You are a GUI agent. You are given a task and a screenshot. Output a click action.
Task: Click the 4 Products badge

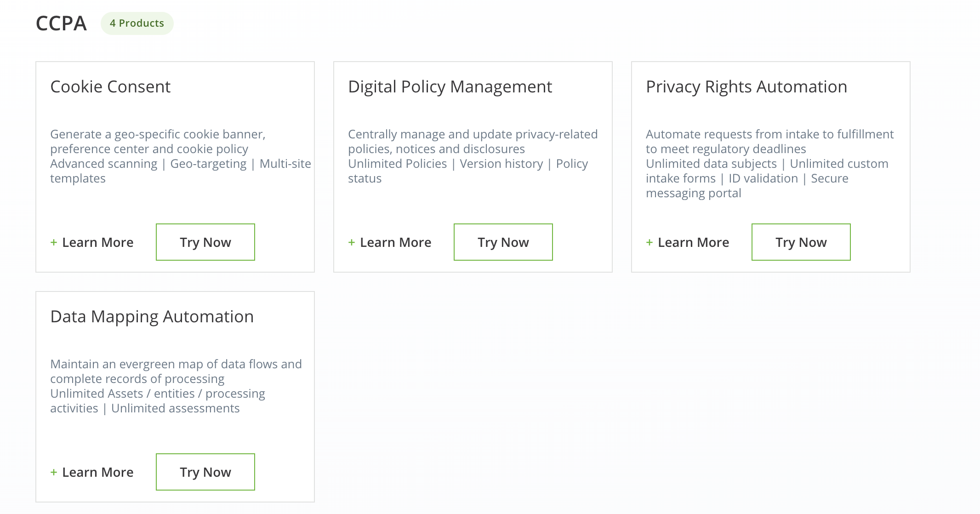click(x=137, y=23)
